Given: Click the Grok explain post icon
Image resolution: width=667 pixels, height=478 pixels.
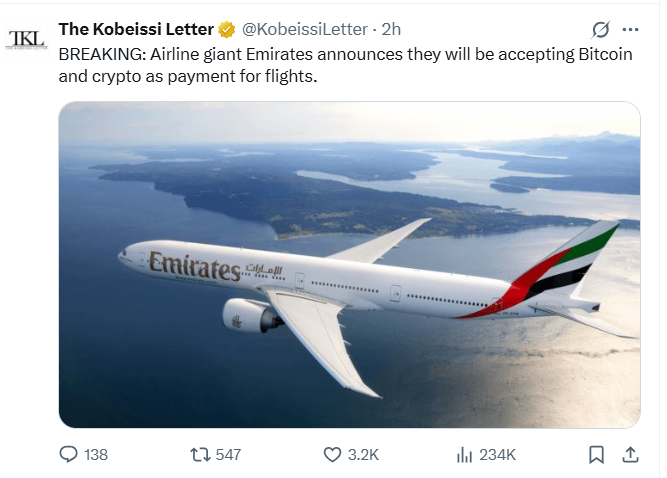Looking at the screenshot, I should [x=601, y=29].
